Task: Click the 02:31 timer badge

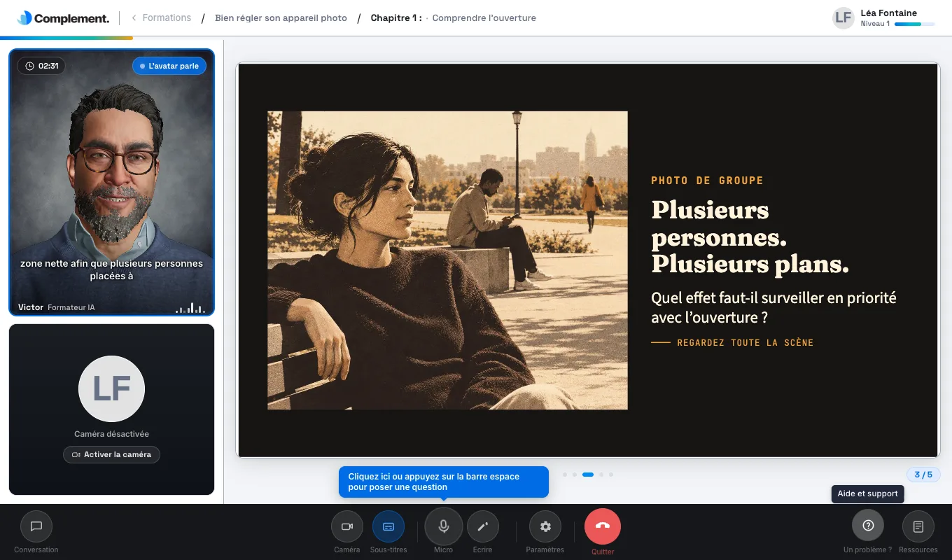Action: [41, 66]
